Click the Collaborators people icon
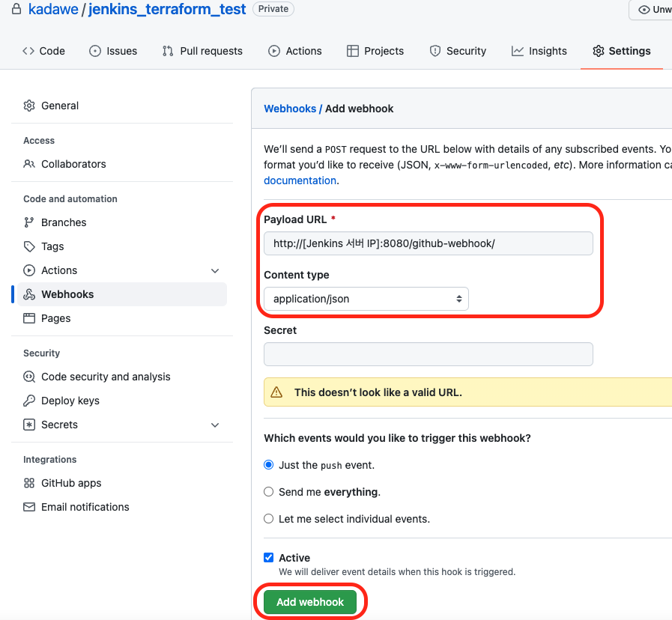This screenshot has width=672, height=620. (29, 164)
